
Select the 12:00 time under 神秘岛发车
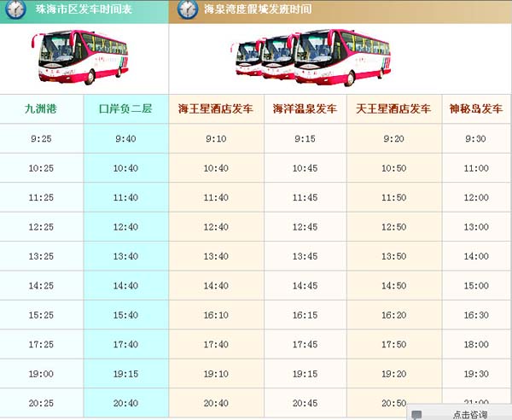click(476, 197)
